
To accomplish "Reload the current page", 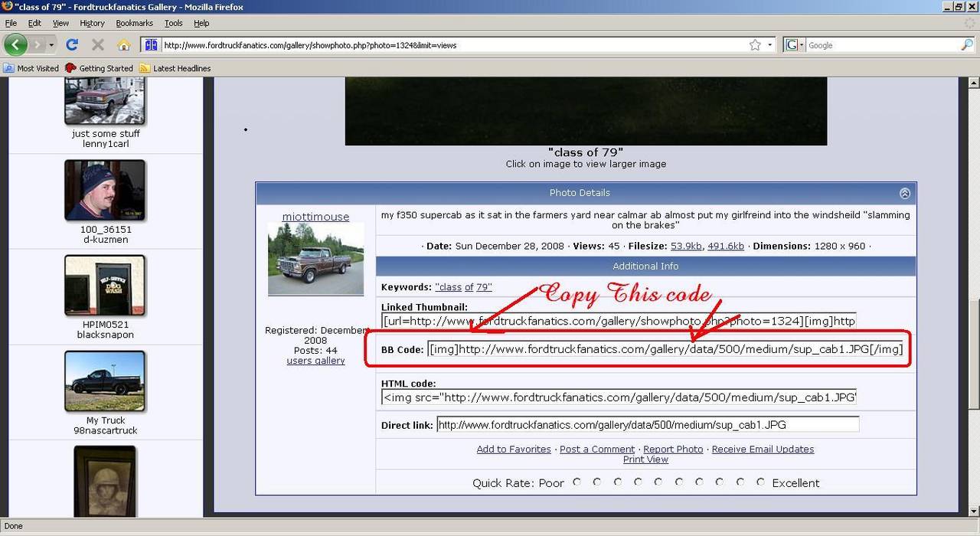I will click(72, 44).
